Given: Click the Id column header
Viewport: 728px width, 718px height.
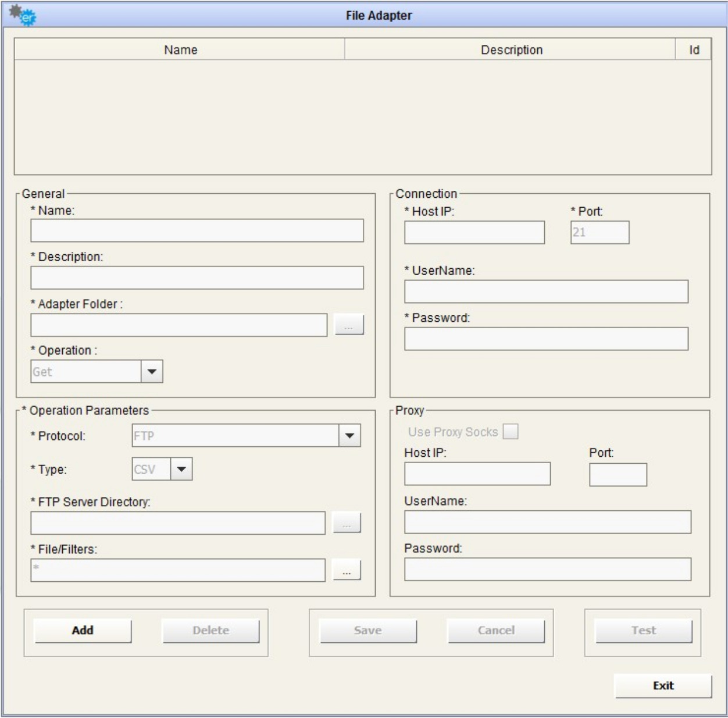Looking at the screenshot, I should point(694,50).
